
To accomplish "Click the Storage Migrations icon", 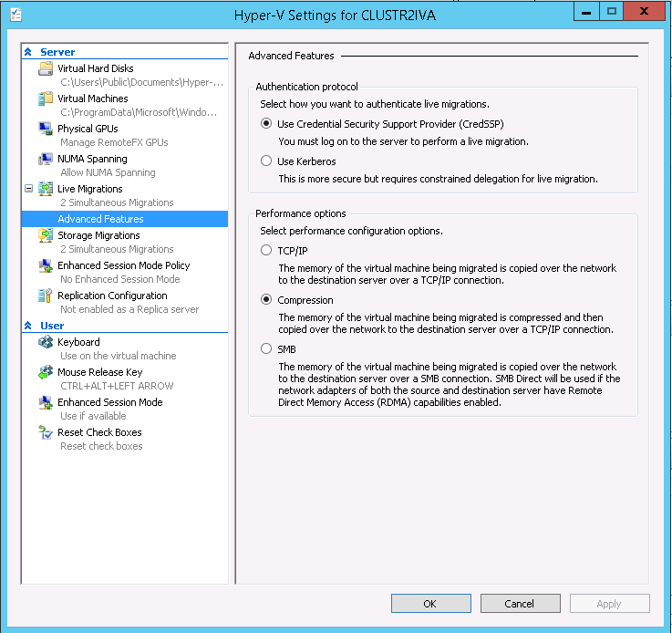I will [46, 235].
